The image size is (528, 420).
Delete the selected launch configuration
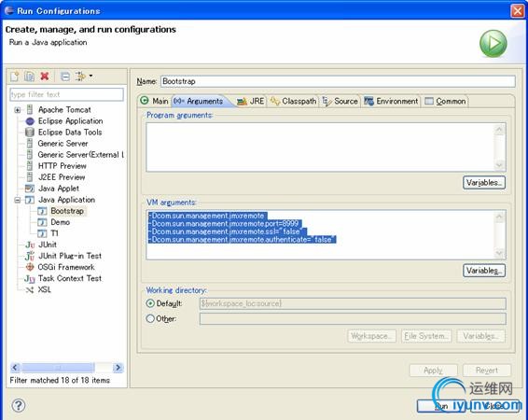[45, 77]
